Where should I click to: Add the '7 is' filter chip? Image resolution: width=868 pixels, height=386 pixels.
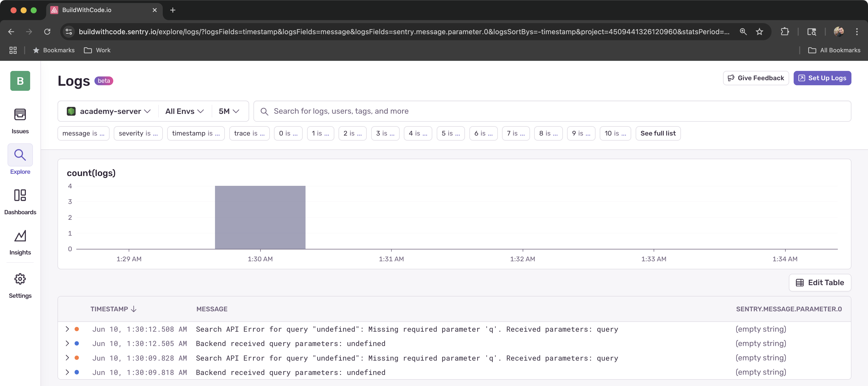point(516,133)
